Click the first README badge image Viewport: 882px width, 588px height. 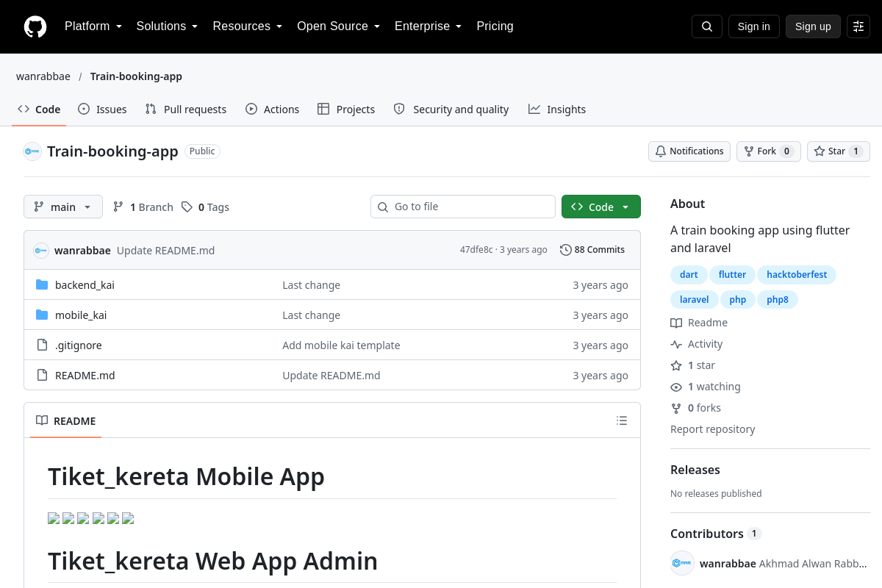coord(54,518)
